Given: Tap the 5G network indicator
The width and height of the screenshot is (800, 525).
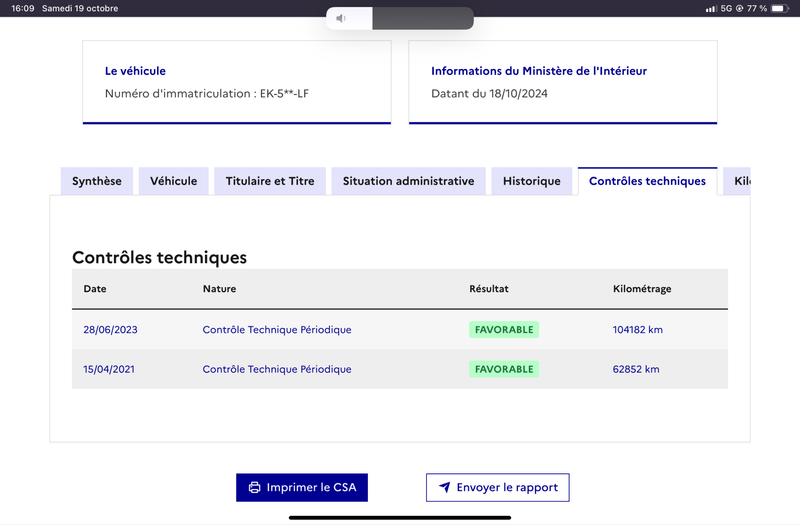Looking at the screenshot, I should pos(726,8).
